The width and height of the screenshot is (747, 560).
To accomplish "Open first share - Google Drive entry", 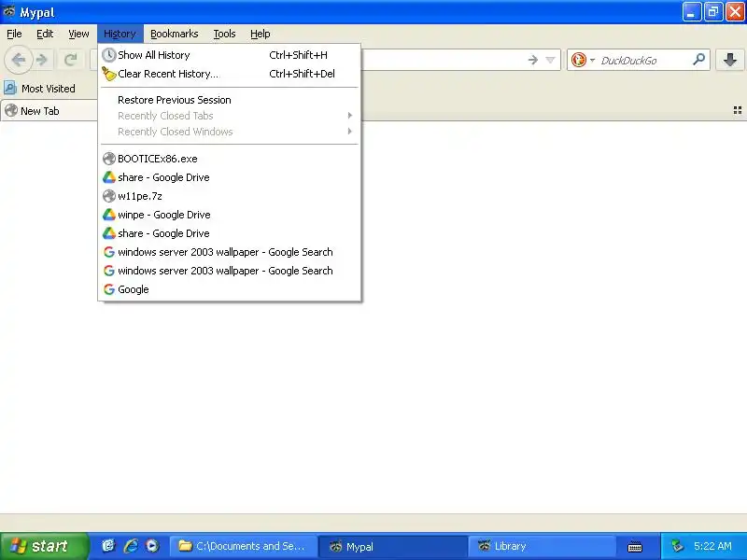I will pyautogui.click(x=229, y=177).
